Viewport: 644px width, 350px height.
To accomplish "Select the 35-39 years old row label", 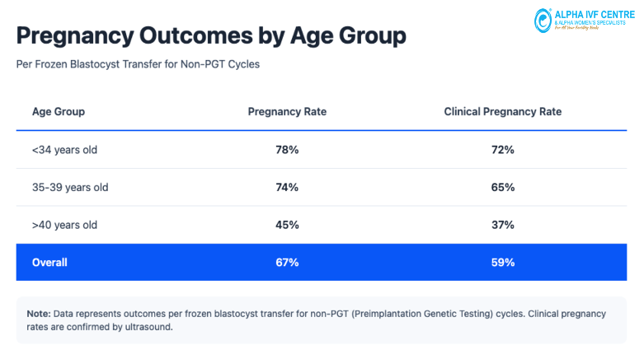I will (x=70, y=188).
